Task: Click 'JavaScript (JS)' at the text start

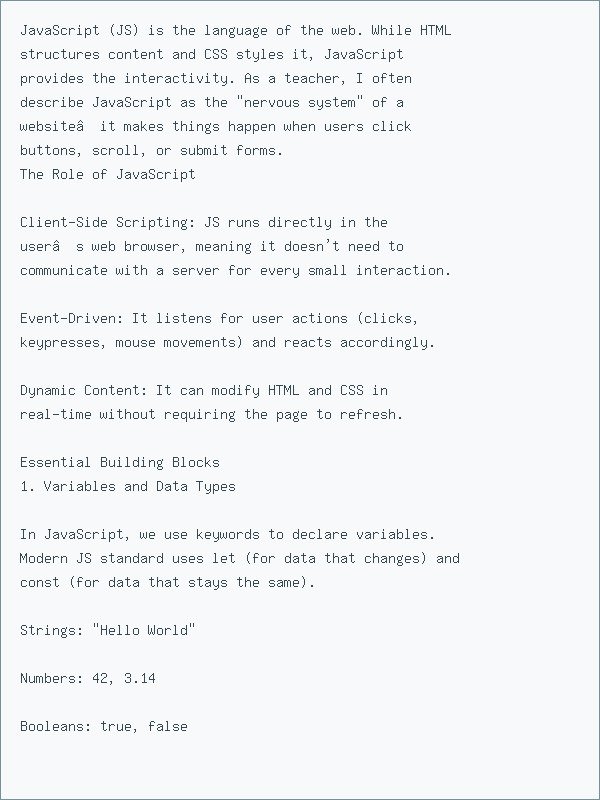Action: (x=80, y=30)
